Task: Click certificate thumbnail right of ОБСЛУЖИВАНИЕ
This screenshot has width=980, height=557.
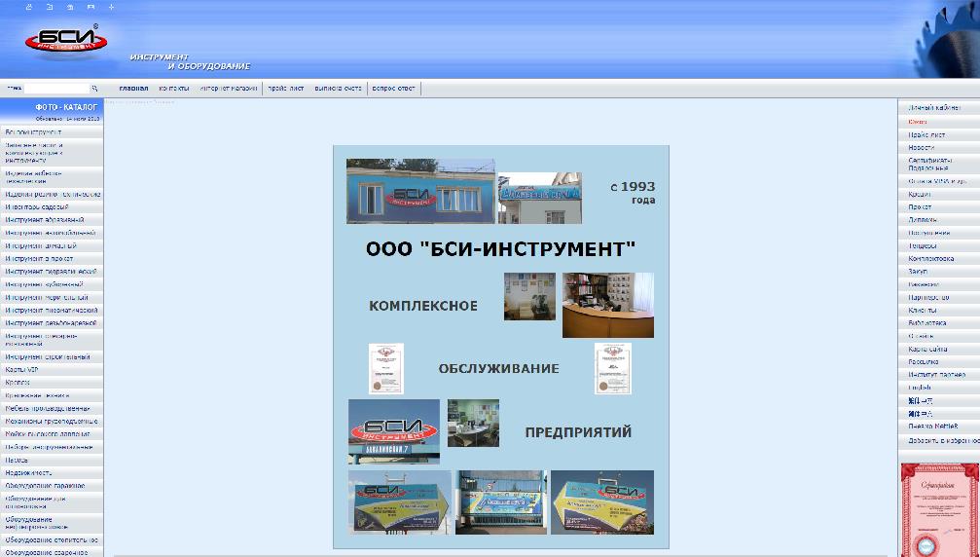Action: tap(613, 369)
